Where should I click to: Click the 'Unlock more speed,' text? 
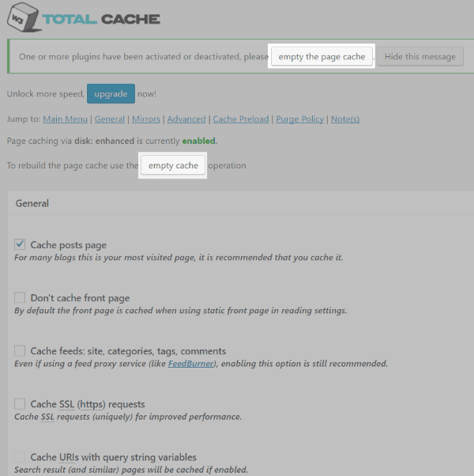46,94
